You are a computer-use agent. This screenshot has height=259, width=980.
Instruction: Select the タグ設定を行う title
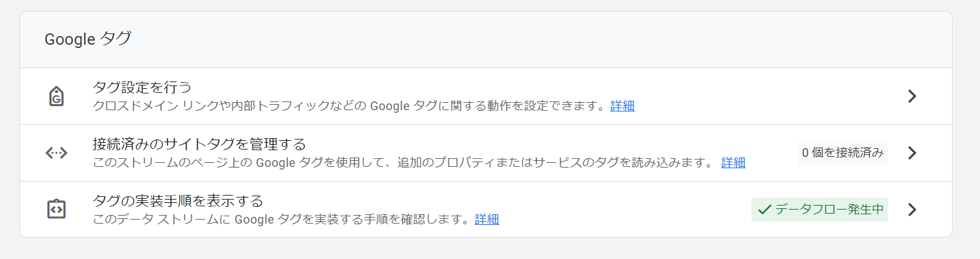click(142, 87)
